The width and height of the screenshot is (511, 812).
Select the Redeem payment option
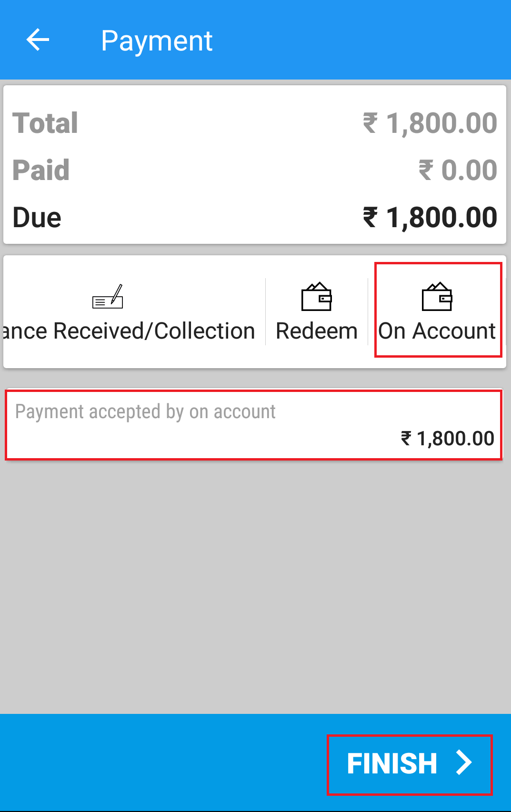point(317,312)
